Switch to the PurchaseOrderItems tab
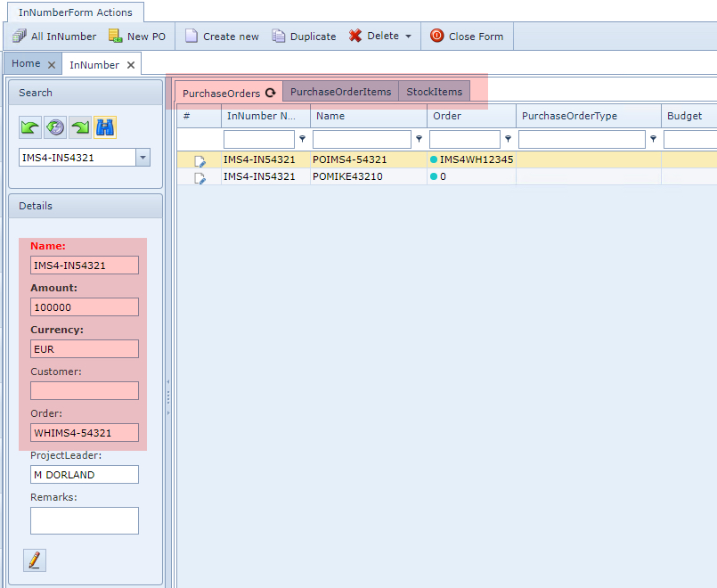717x588 pixels. point(340,92)
